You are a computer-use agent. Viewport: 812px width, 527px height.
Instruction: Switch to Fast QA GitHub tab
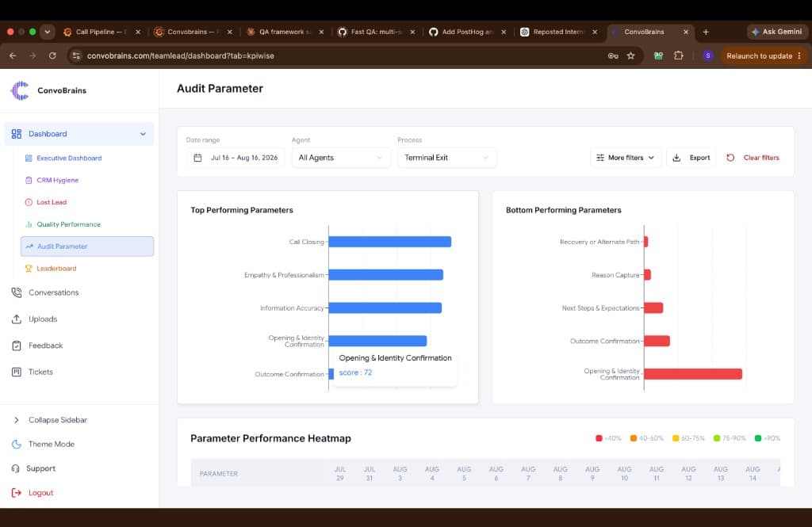[x=376, y=32]
